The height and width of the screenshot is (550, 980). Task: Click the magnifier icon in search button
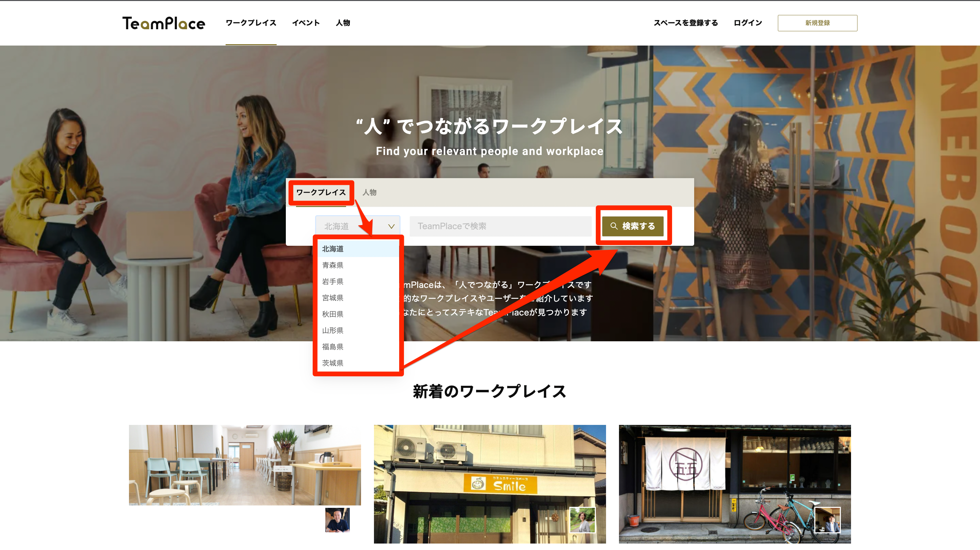[614, 226]
